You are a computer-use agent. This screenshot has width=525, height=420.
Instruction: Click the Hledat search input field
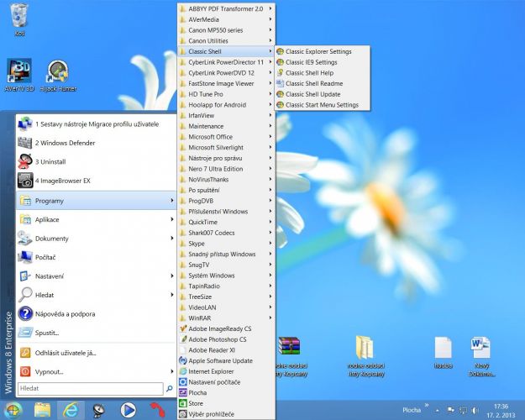click(x=91, y=389)
